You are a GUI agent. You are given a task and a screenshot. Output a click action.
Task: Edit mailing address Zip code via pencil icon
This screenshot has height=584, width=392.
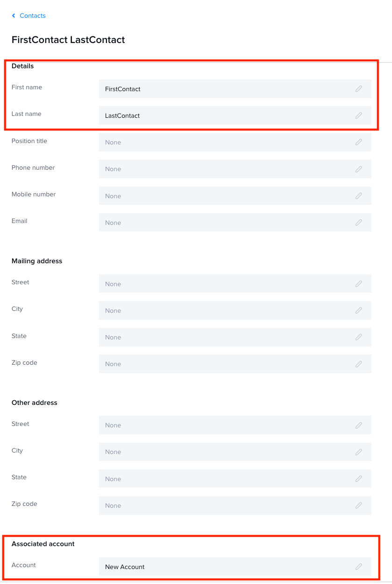click(x=359, y=363)
